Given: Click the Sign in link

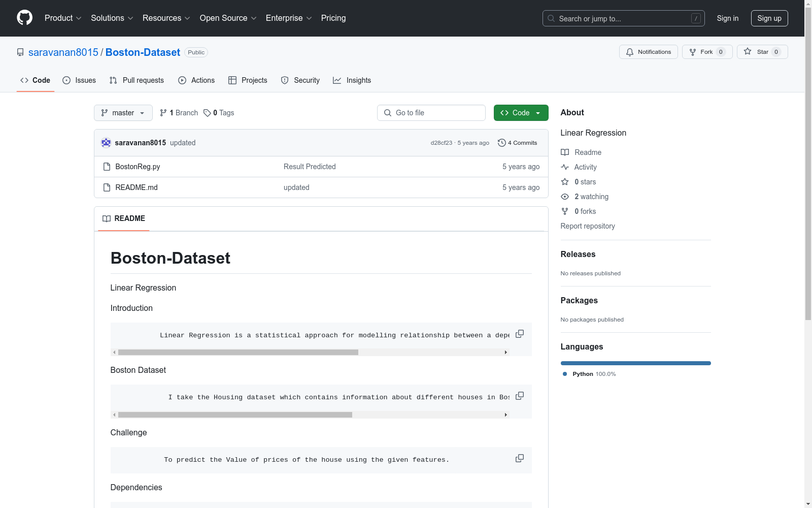Looking at the screenshot, I should [728, 18].
